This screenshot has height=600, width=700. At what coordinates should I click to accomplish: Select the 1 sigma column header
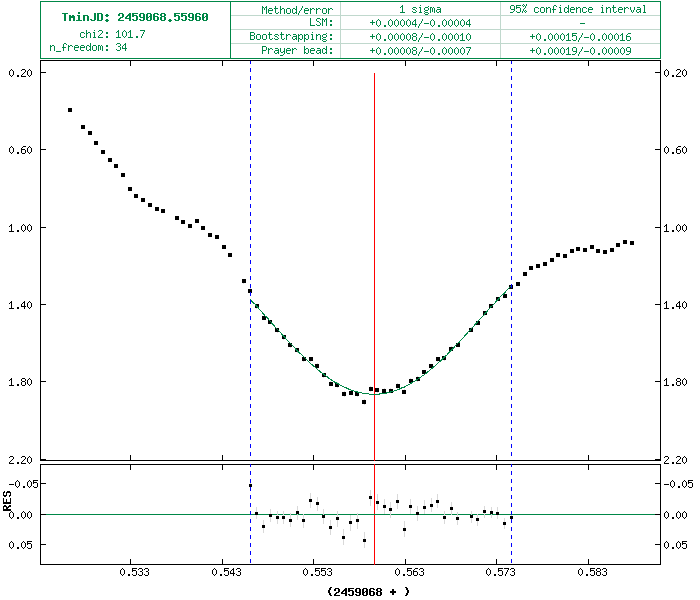(420, 9)
